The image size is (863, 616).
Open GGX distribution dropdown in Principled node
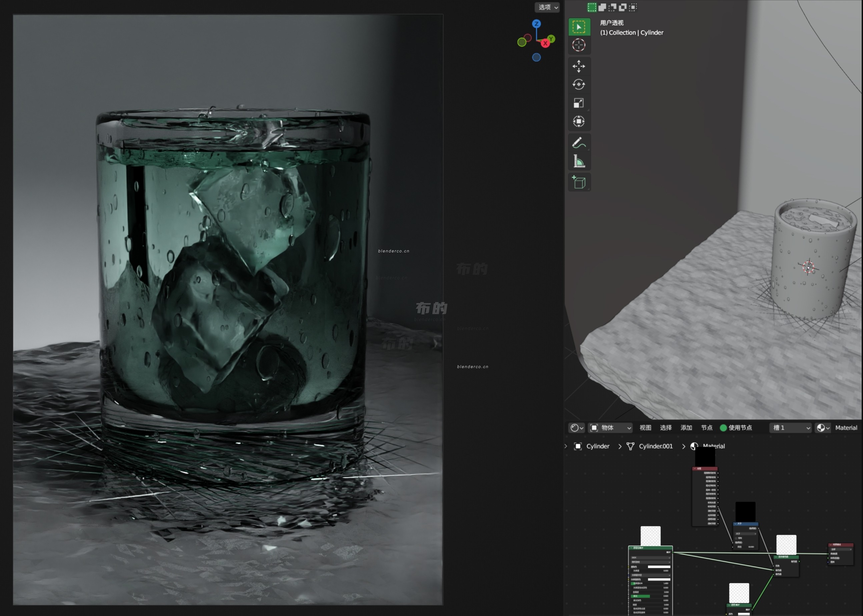[x=651, y=558]
